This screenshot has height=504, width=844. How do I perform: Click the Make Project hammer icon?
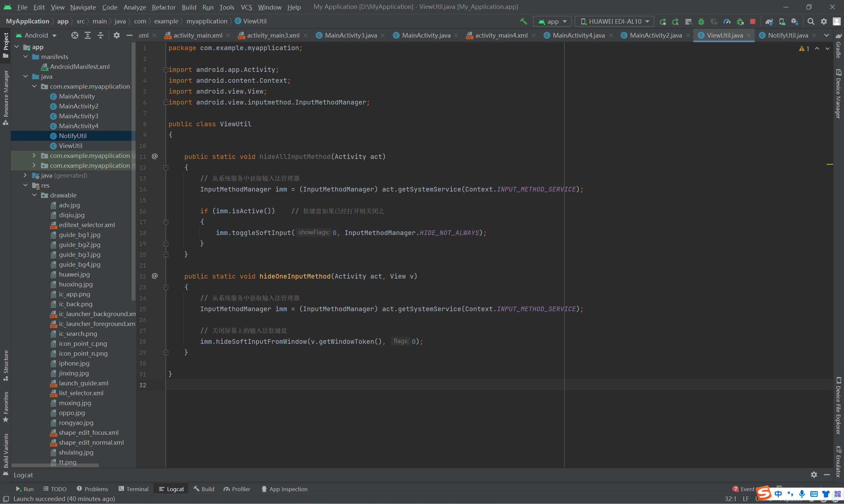[x=524, y=21]
